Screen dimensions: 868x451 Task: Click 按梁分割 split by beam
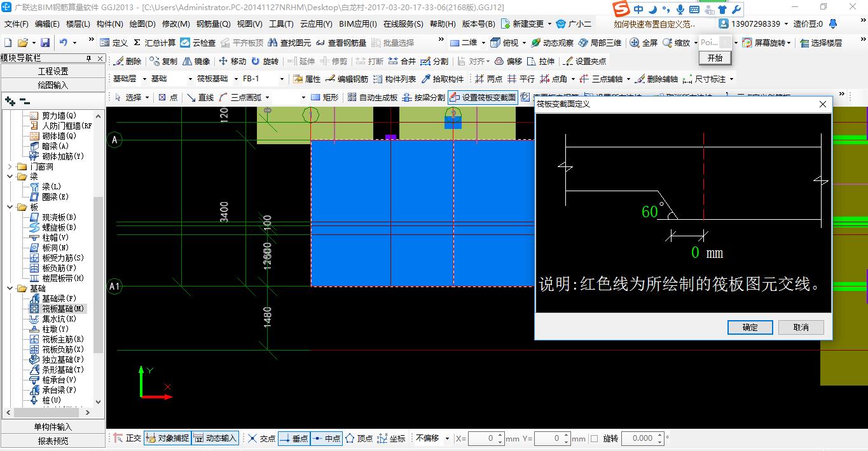click(424, 97)
